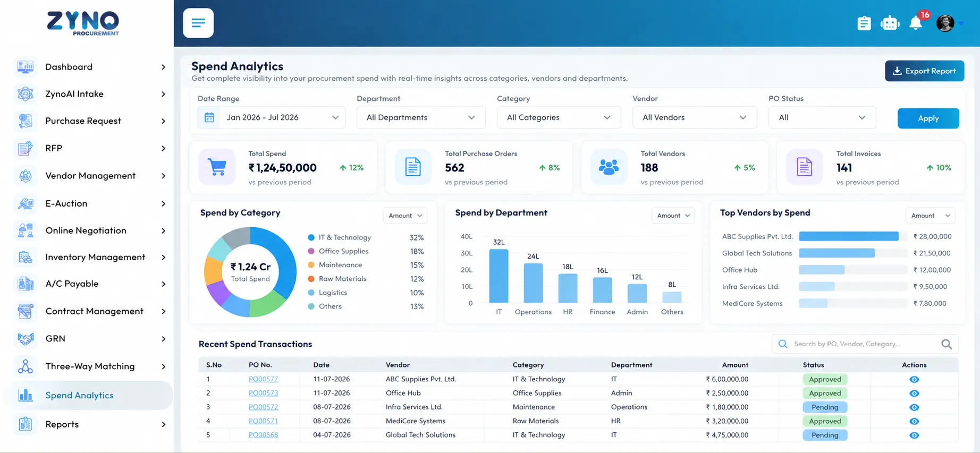View details of PO00577 via eye icon
This screenshot has height=453, width=980.
coord(914,379)
